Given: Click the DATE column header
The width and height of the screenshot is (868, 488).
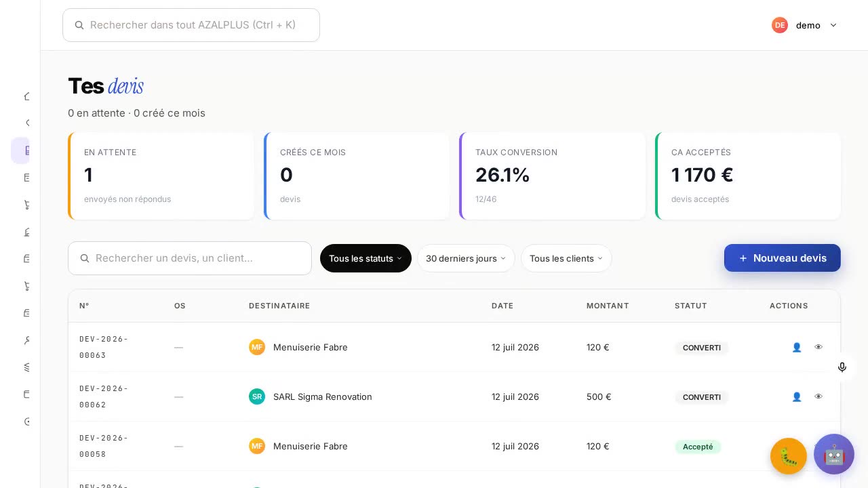Looking at the screenshot, I should point(502,306).
